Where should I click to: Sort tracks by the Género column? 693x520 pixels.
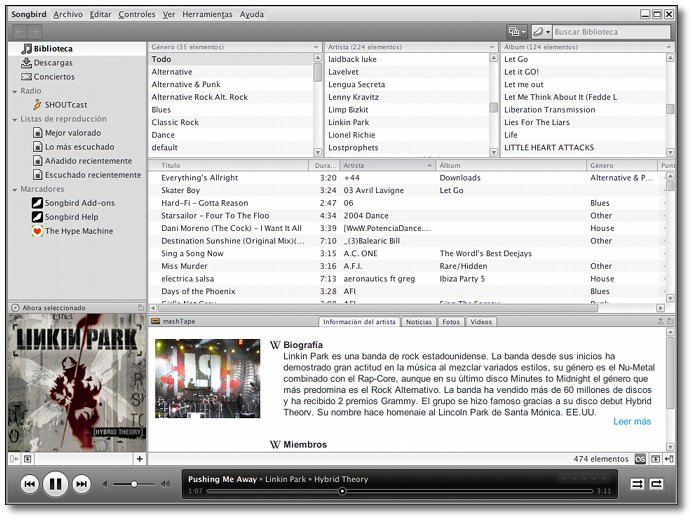(x=622, y=166)
